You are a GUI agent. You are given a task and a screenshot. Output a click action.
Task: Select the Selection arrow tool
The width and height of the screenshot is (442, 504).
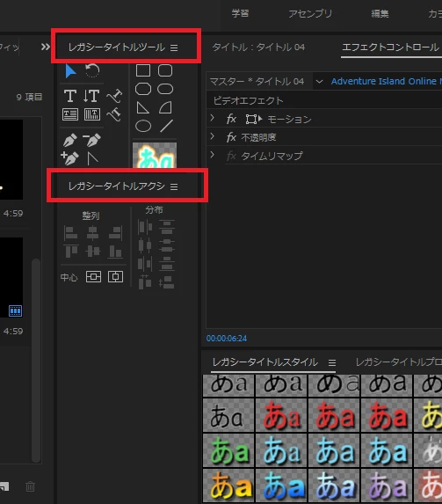click(70, 71)
